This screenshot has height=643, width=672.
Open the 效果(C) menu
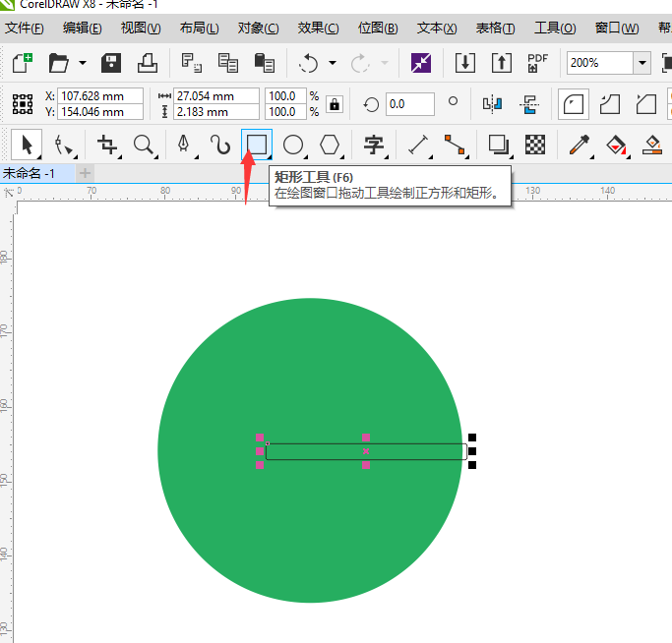(x=318, y=28)
